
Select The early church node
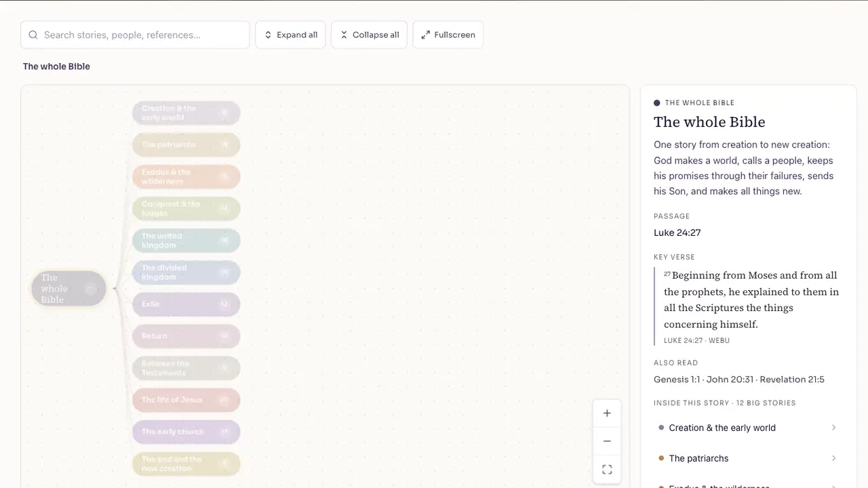pos(186,432)
